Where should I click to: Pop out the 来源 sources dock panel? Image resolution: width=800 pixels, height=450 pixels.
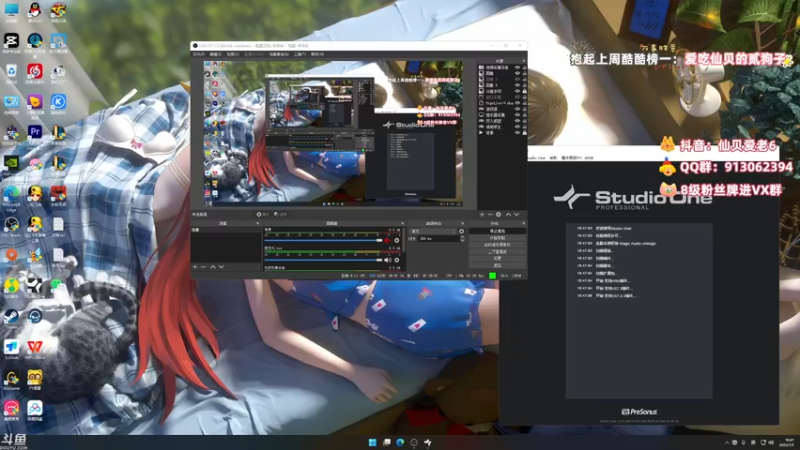tap(523, 61)
